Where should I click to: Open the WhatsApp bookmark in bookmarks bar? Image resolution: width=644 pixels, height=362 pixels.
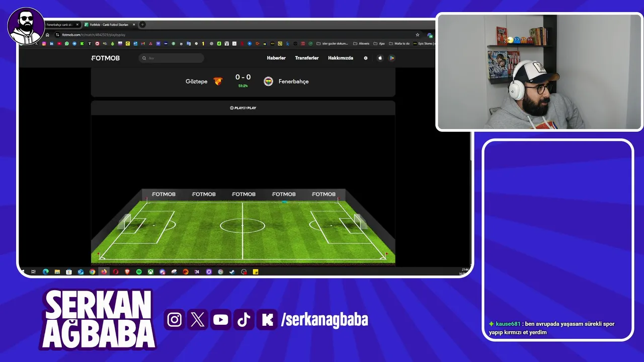[x=67, y=44]
